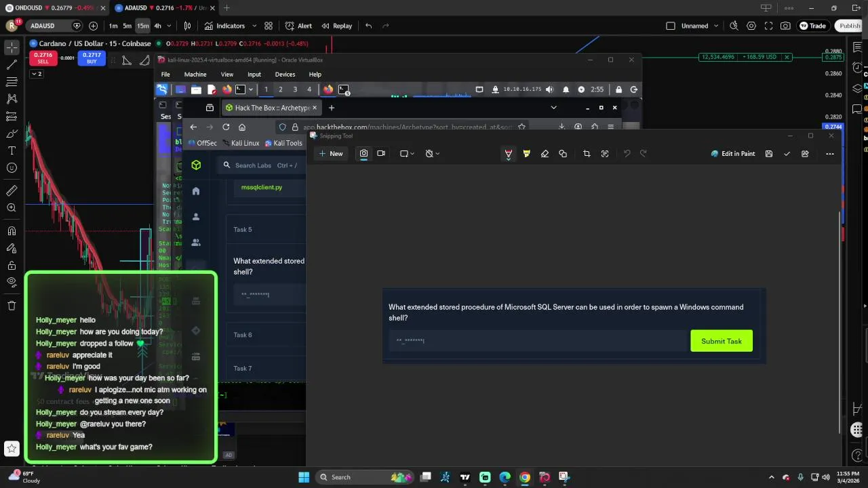Go to Firefox home page icon
The width and height of the screenshot is (868, 488).
242,127
